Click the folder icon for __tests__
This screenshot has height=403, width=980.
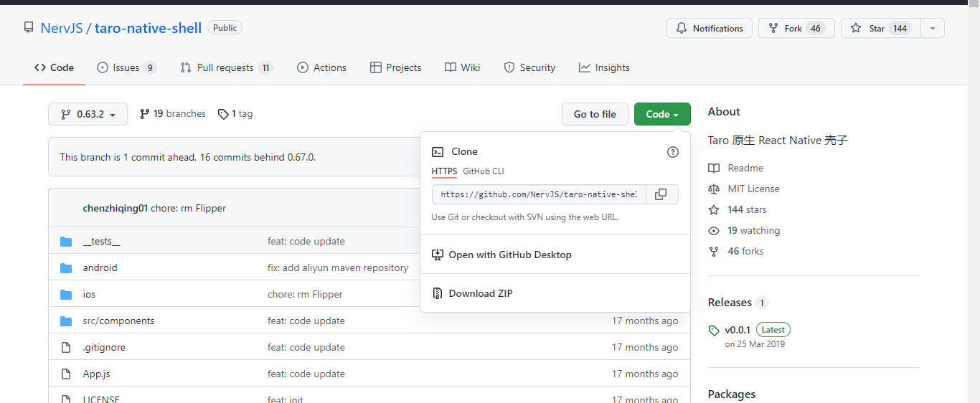pyautogui.click(x=66, y=242)
